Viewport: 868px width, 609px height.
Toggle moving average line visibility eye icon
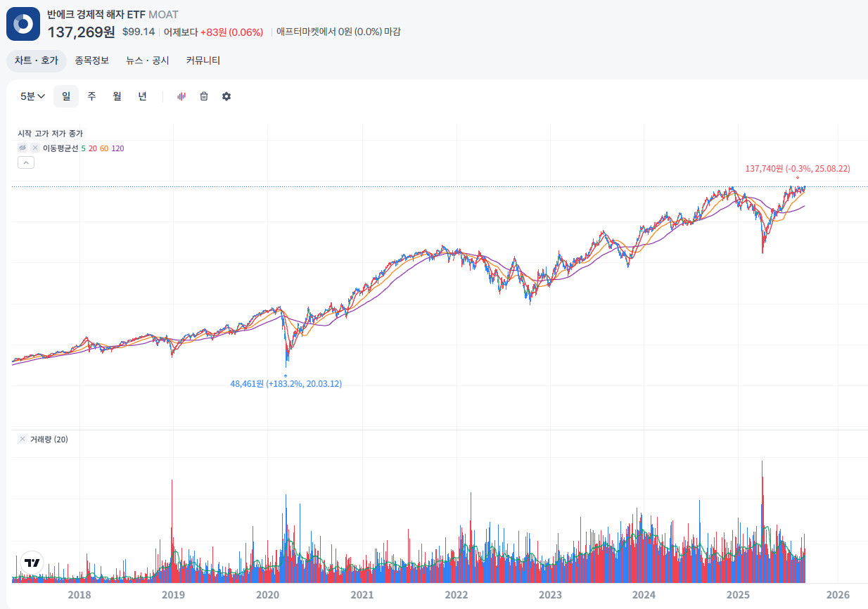click(23, 148)
